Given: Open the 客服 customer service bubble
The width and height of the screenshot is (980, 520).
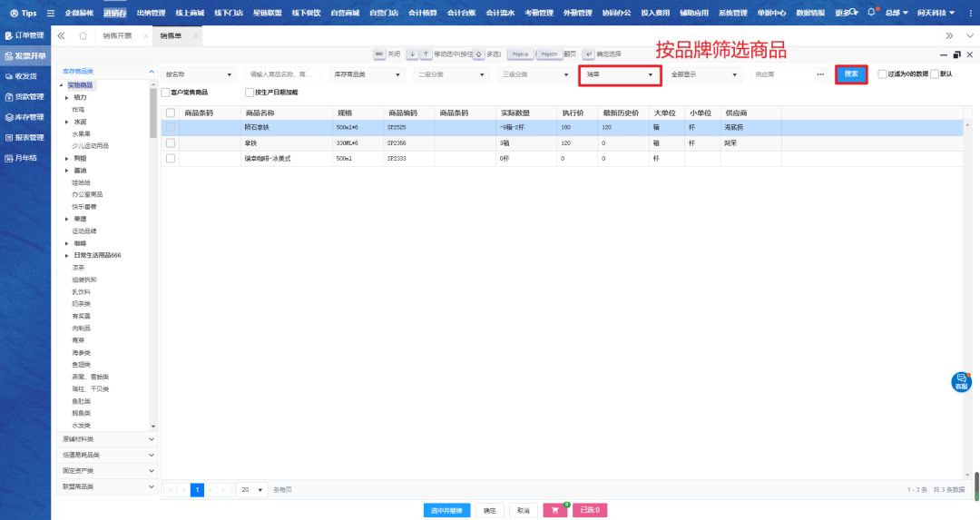Looking at the screenshot, I should click(x=961, y=382).
